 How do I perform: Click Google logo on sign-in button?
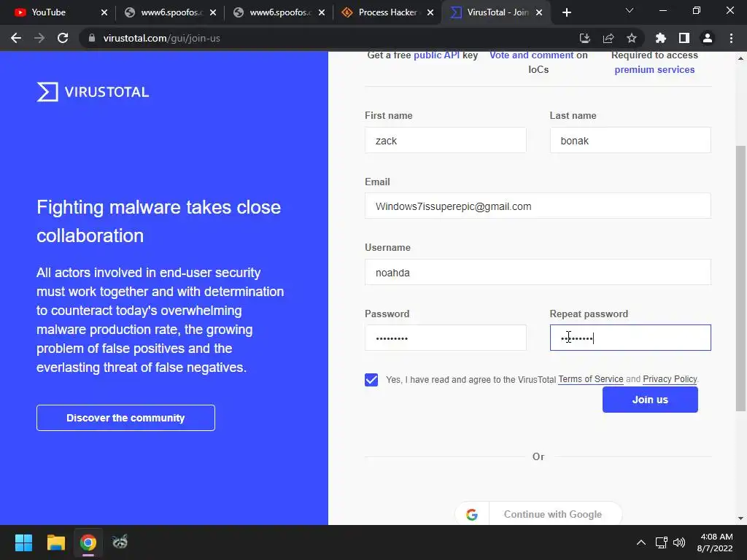472,514
